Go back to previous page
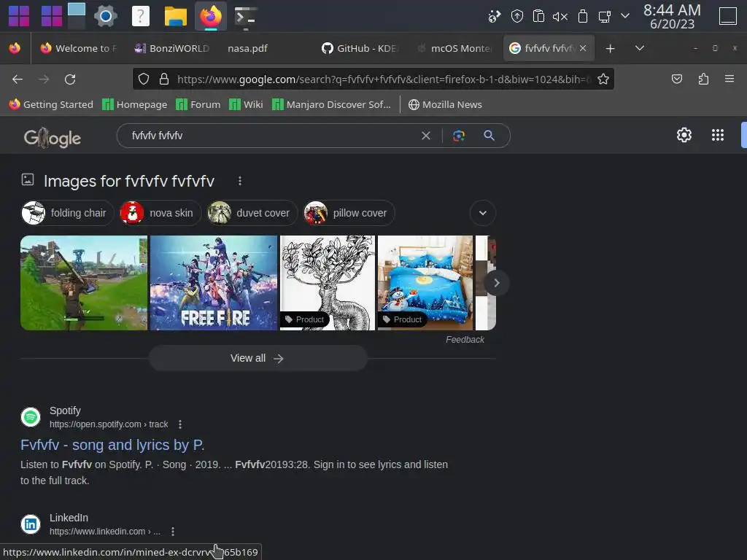The height and width of the screenshot is (560, 747). point(18,79)
